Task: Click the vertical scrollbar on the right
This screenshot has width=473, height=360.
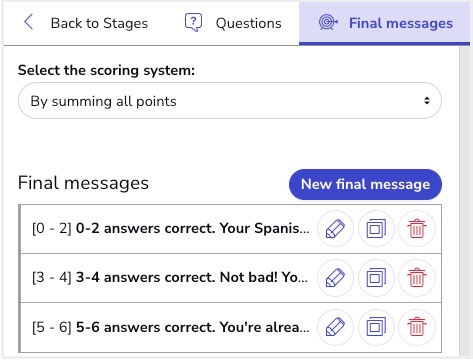Action: (464, 201)
